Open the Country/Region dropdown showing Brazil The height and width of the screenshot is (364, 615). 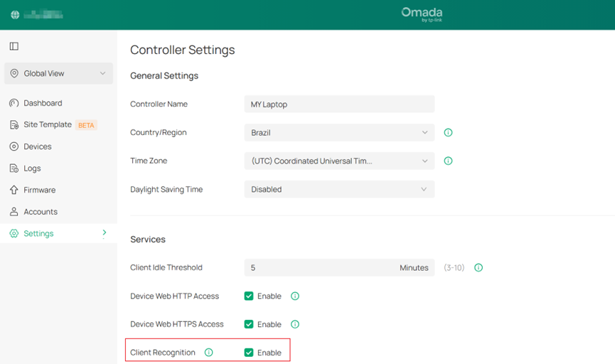[338, 133]
